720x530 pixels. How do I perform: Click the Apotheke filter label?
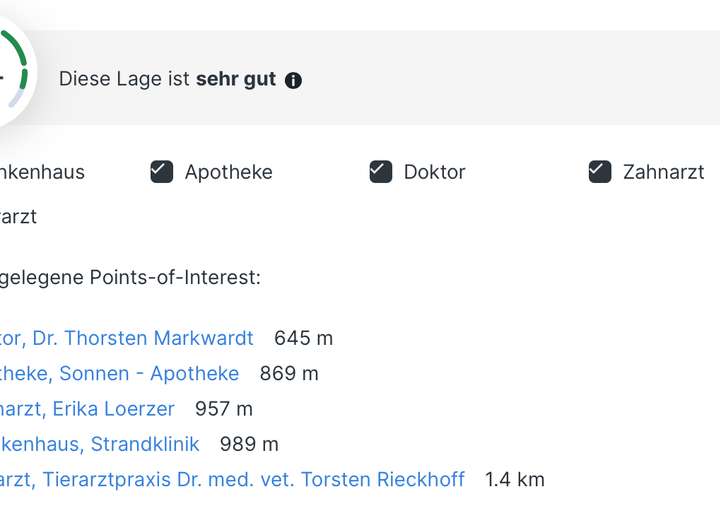tap(229, 172)
